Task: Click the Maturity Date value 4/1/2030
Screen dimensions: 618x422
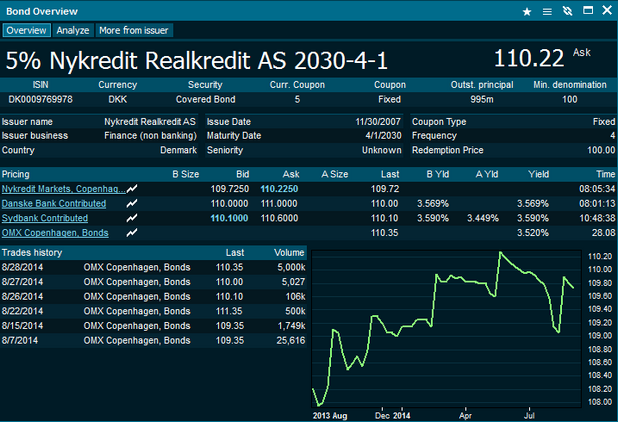Action: click(x=383, y=136)
